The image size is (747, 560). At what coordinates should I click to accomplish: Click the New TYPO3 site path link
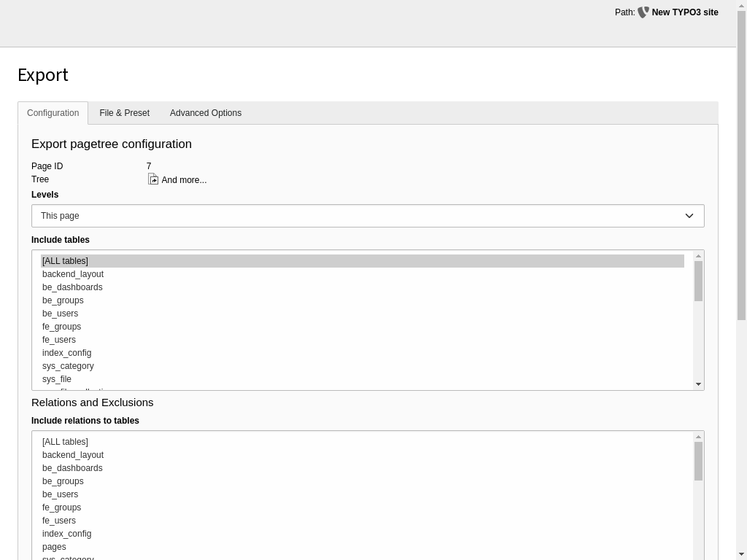[x=685, y=12]
